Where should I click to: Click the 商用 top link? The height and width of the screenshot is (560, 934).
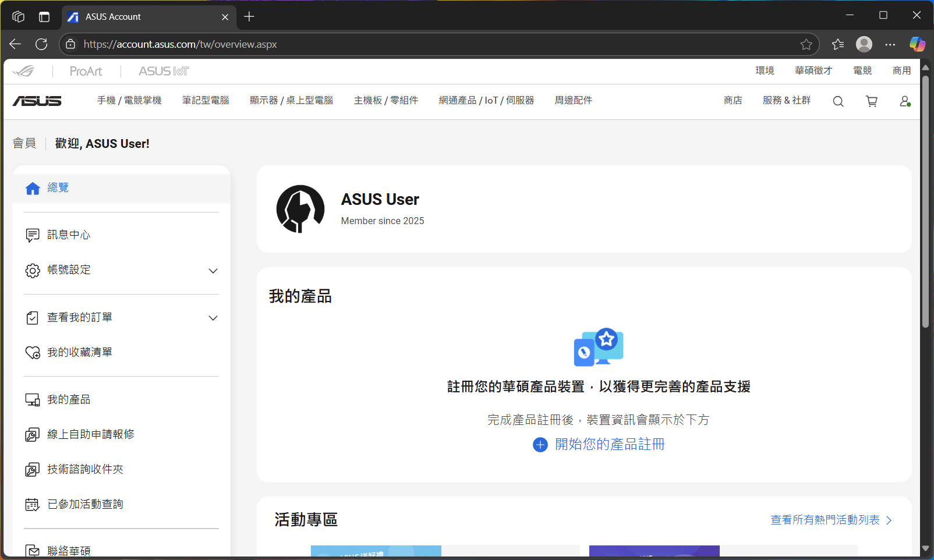pyautogui.click(x=902, y=70)
